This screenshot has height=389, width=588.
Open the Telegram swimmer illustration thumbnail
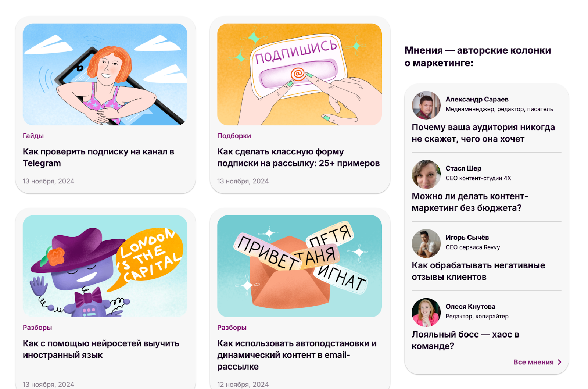(105, 74)
